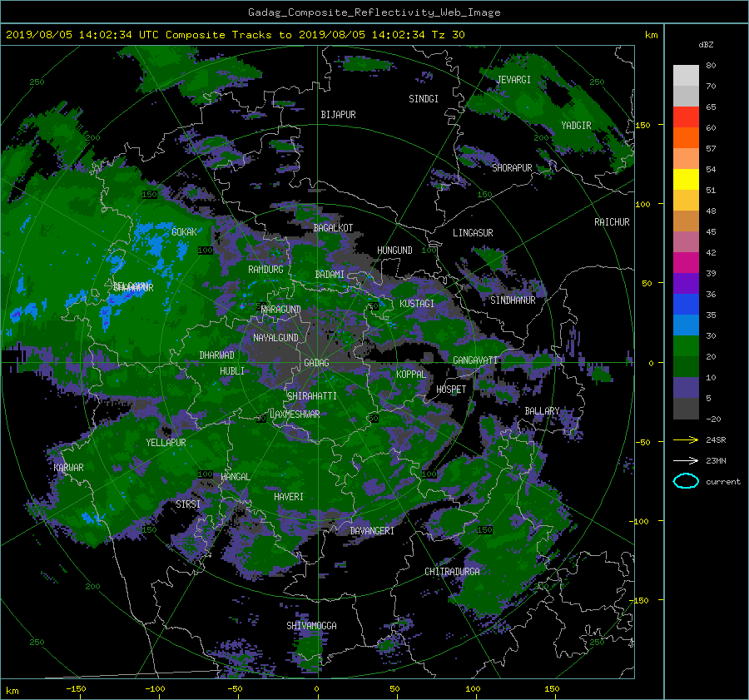Image resolution: width=749 pixels, height=700 pixels.
Task: Click the SHIRAHATTI city label
Action: click(x=312, y=396)
